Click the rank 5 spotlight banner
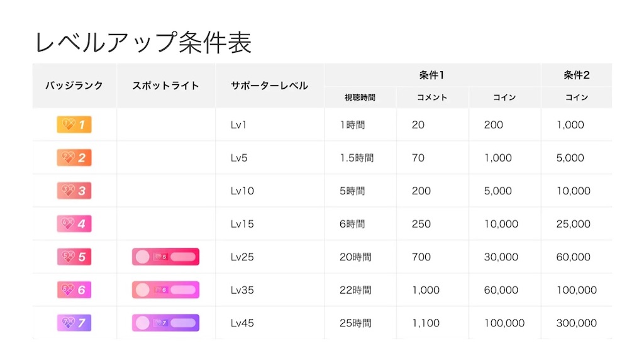644x349 pixels. click(x=165, y=257)
